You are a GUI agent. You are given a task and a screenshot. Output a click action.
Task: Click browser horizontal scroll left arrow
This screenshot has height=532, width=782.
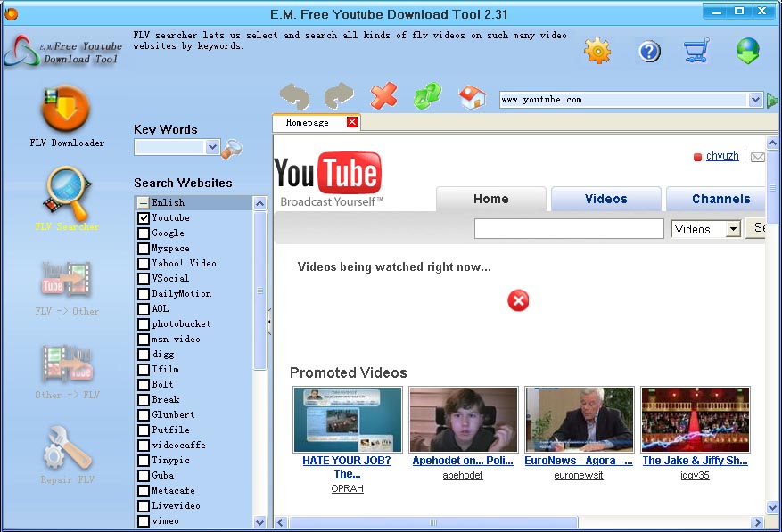280,522
